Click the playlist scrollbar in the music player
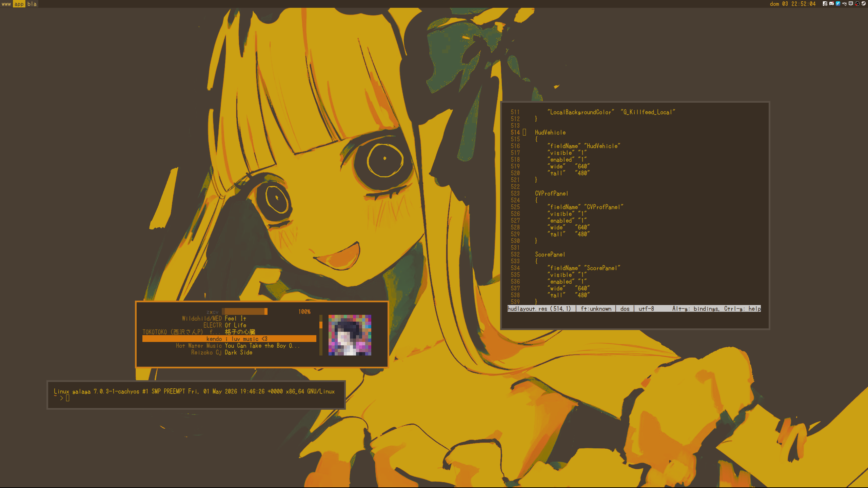Screen dimensions: 868x488 coord(321,335)
